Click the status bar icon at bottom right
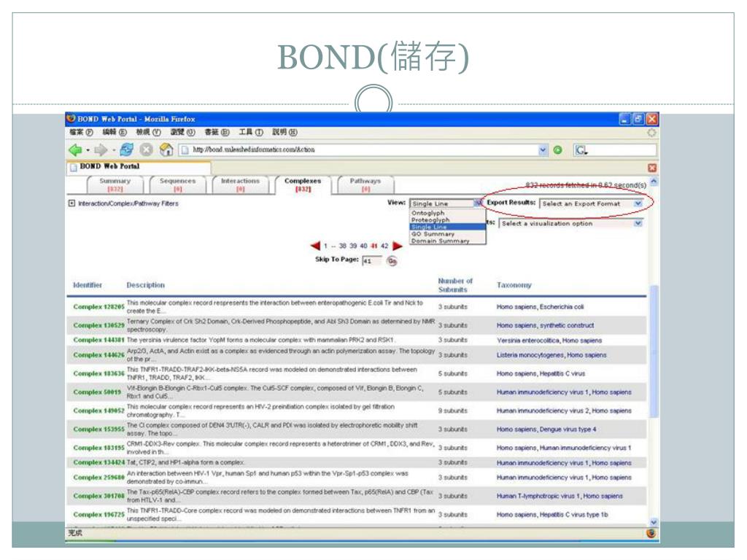Screen dimensions: 747x560 [x=651, y=533]
